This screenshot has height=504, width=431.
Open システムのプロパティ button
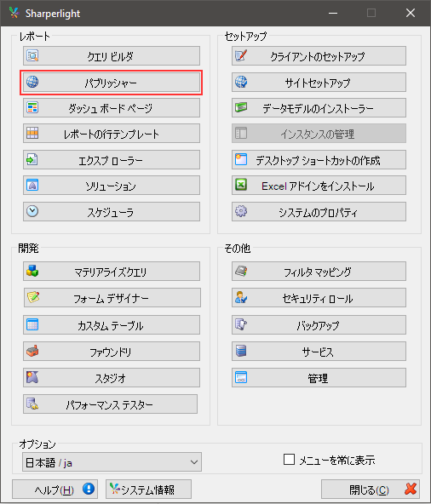tap(319, 211)
